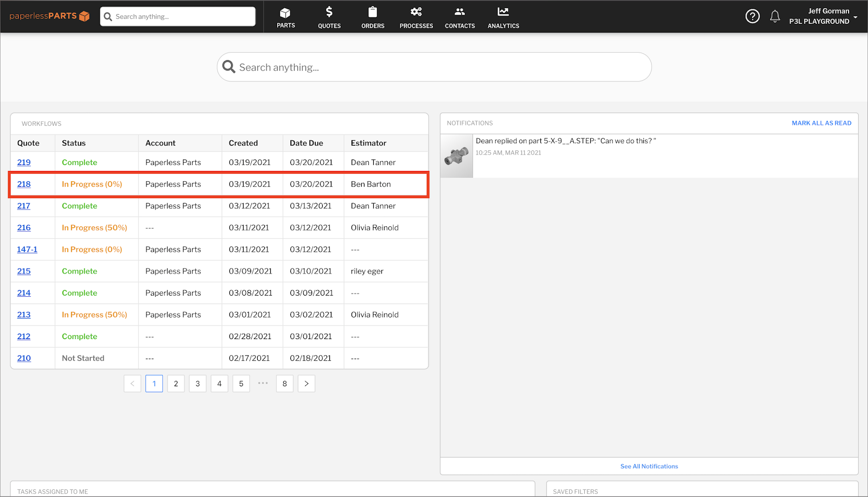
Task: Select due date 03/10/2021
Action: (x=311, y=271)
